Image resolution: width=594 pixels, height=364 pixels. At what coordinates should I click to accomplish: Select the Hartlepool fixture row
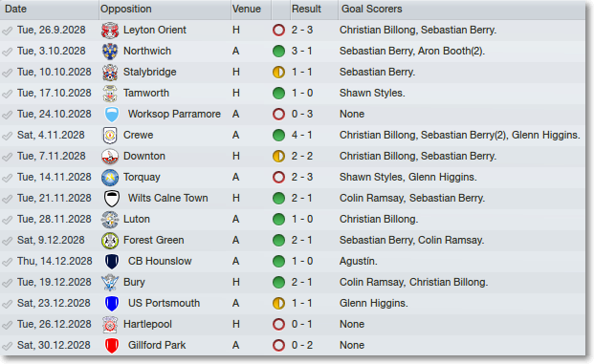(293, 325)
